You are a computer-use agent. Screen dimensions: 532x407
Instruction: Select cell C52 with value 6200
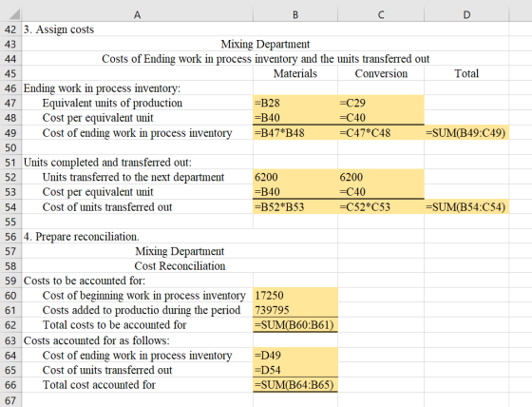381,177
